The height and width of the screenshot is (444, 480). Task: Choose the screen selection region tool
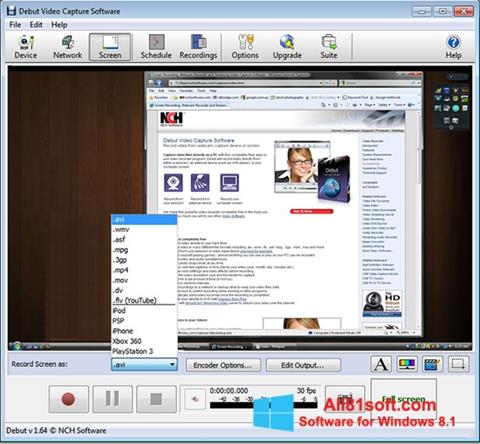(x=458, y=364)
